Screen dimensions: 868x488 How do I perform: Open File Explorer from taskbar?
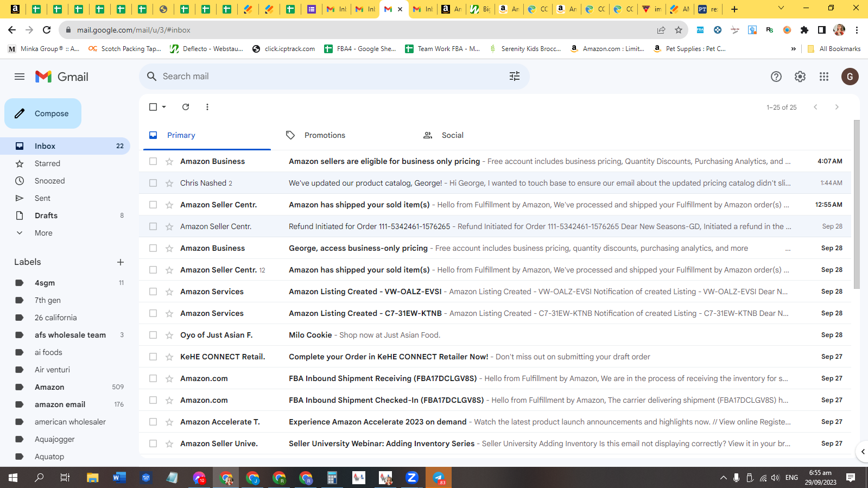coord(93,478)
